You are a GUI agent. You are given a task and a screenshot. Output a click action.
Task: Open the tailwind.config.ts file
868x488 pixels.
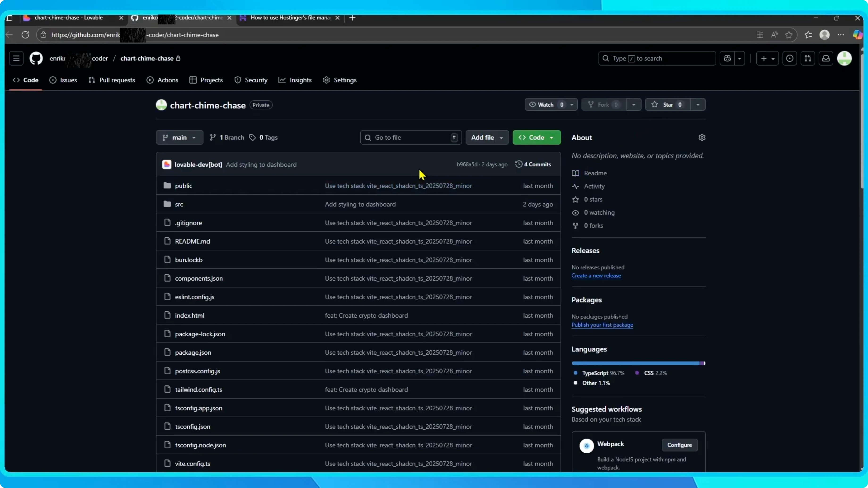(x=198, y=390)
